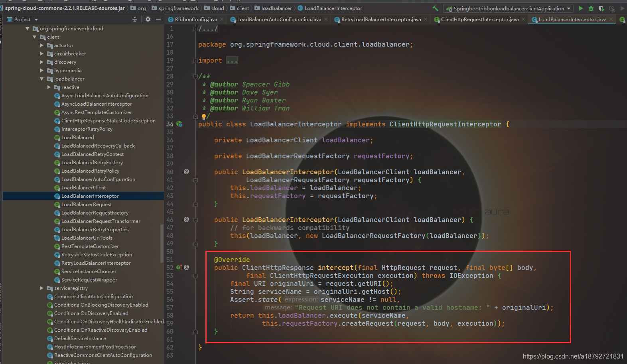Image resolution: width=627 pixels, height=364 pixels.
Task: Click the springframework breadcrumb
Action: pyautogui.click(x=175, y=8)
